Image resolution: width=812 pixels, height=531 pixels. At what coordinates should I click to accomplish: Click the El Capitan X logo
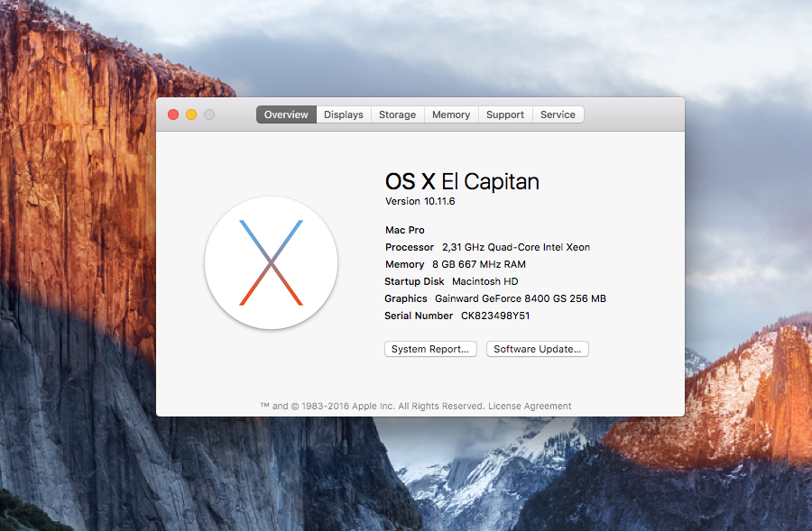pyautogui.click(x=271, y=263)
